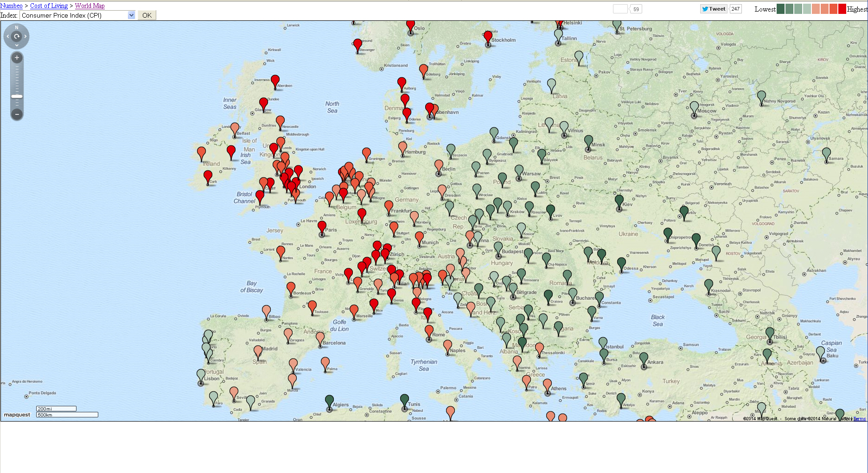Go to the Cost of Living breadcrumb
This screenshot has width=868, height=473.
pyautogui.click(x=49, y=6)
